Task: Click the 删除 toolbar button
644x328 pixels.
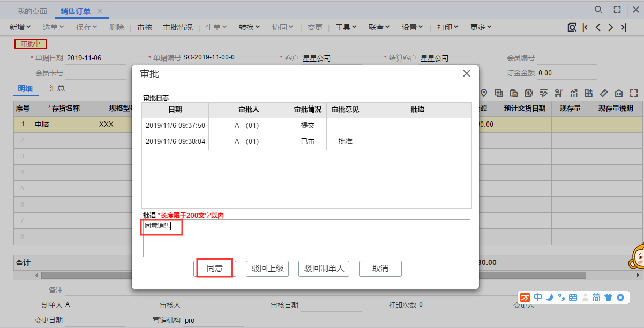Action: 116,27
